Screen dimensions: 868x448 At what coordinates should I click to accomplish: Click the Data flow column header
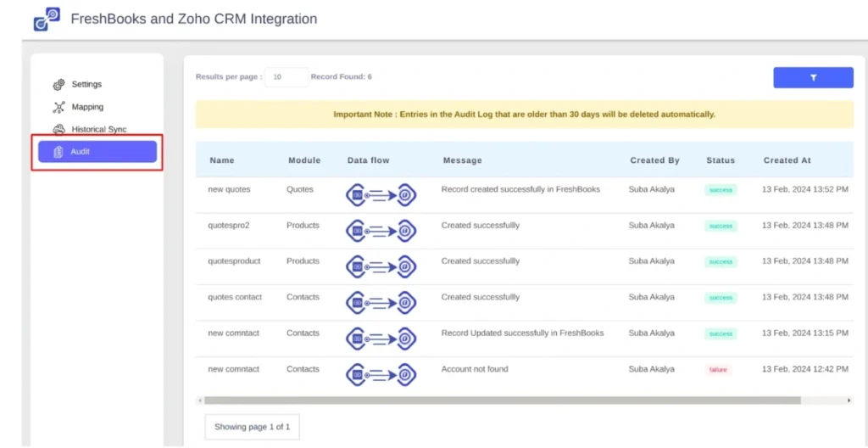[x=369, y=160]
